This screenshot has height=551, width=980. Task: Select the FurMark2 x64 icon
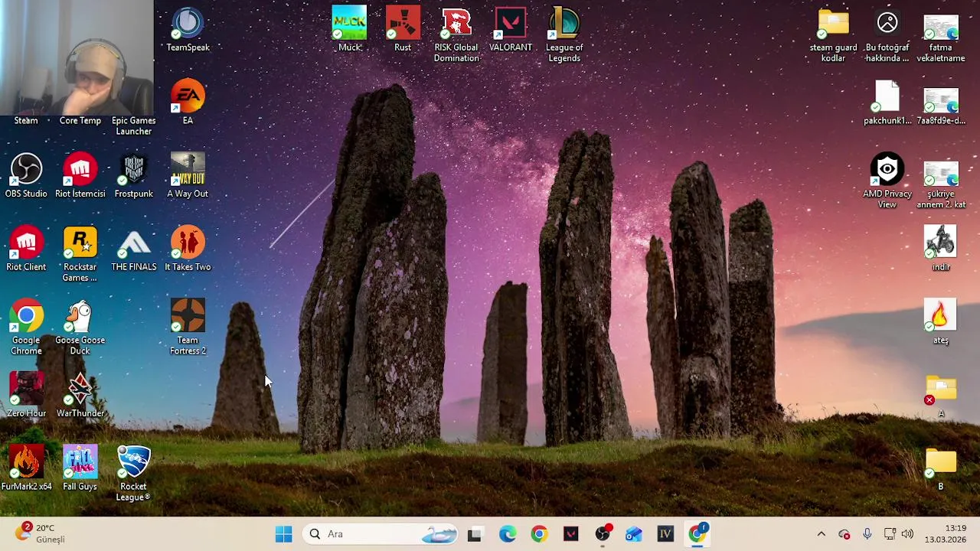[26, 469]
